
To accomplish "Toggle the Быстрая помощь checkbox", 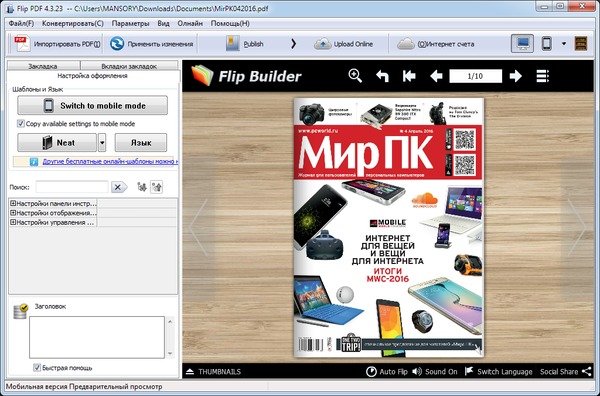I will coord(37,368).
